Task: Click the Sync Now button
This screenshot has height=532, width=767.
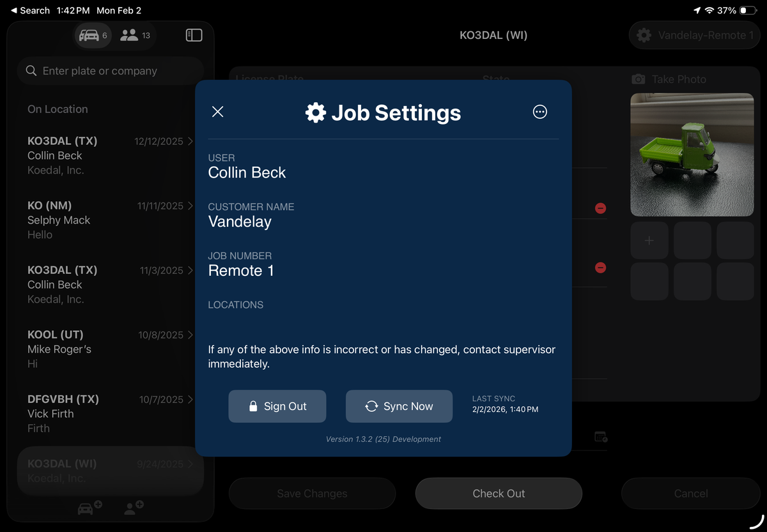Action: click(x=399, y=406)
